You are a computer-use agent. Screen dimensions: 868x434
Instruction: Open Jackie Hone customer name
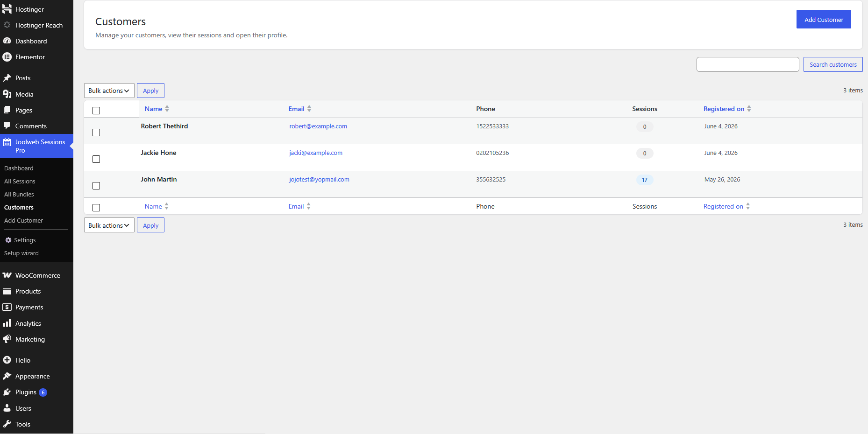tap(158, 153)
